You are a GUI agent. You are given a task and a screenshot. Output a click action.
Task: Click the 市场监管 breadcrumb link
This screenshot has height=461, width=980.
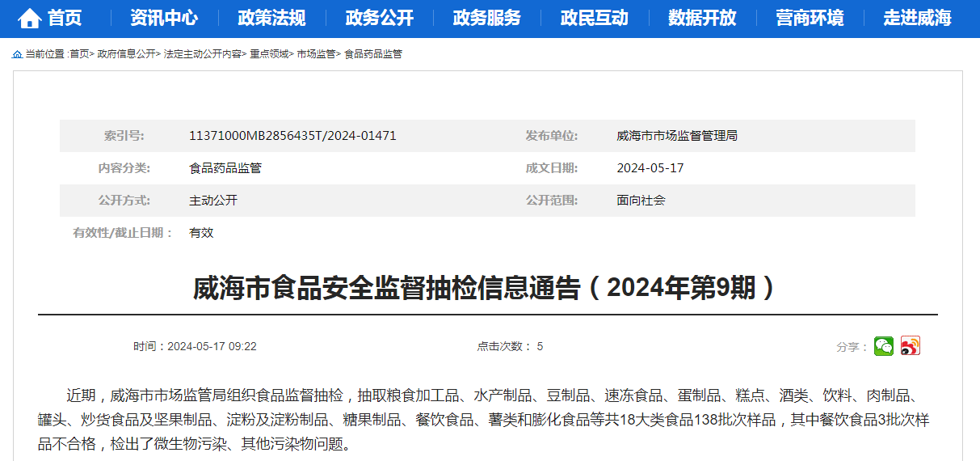316,54
